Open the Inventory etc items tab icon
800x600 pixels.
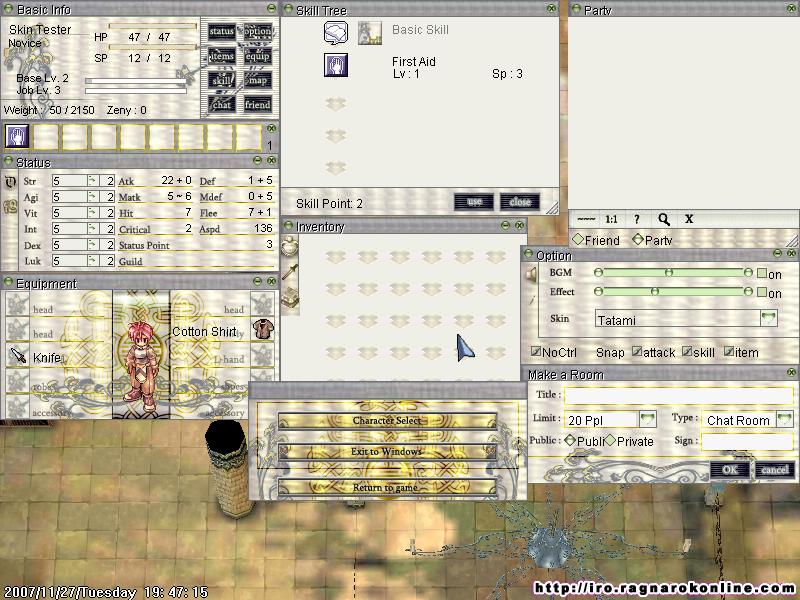coord(290,297)
